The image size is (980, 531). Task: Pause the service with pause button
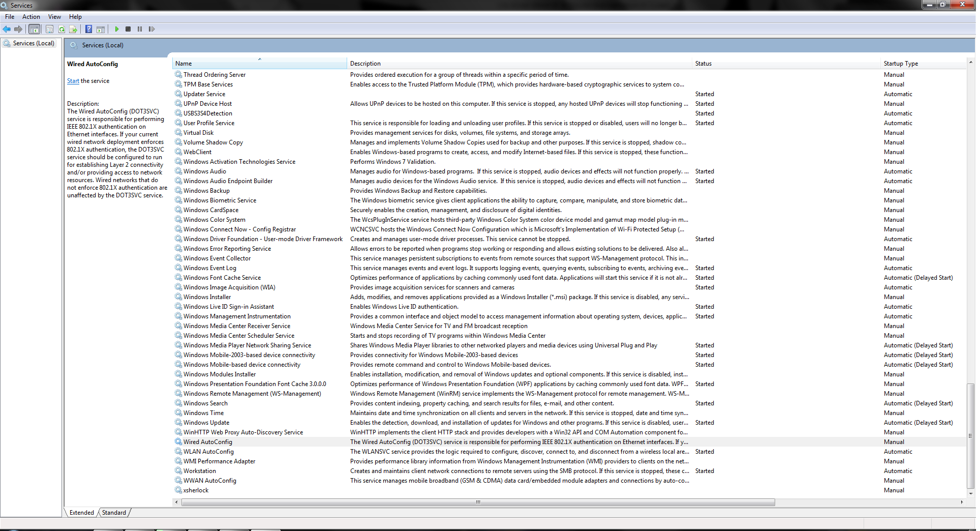[x=140, y=29]
